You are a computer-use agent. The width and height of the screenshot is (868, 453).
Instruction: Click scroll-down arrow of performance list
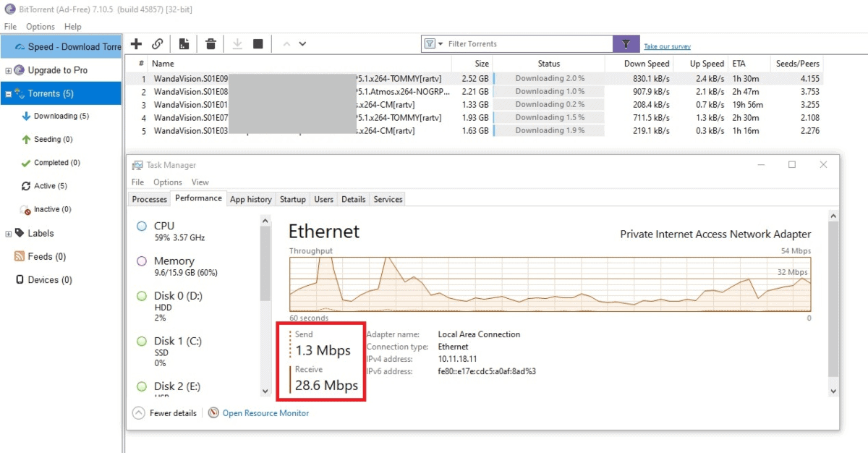point(265,391)
